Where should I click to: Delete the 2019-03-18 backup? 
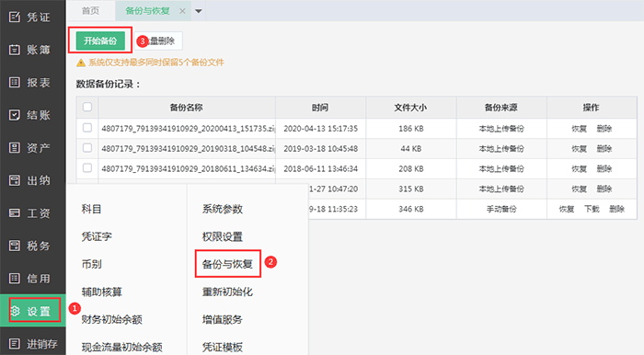point(604,149)
